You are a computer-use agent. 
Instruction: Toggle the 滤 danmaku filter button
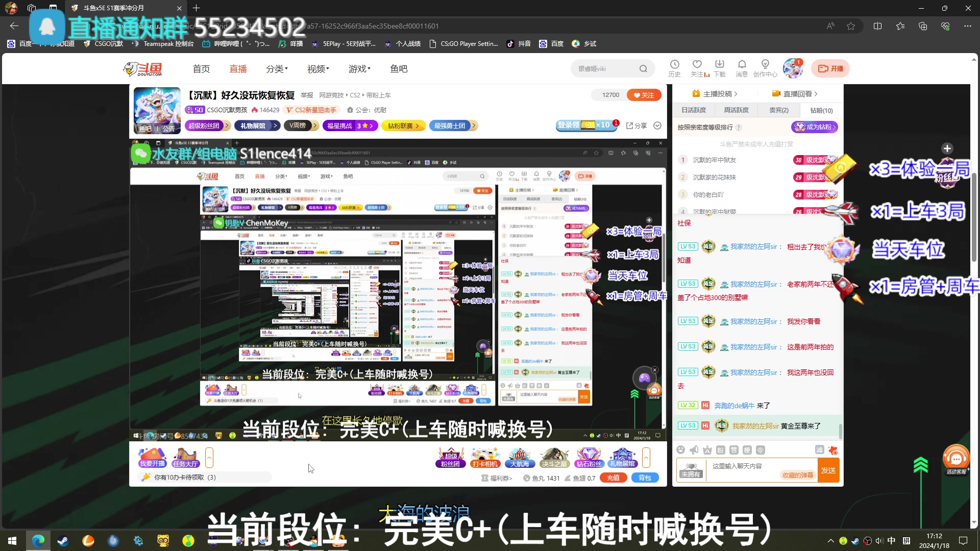pyautogui.click(x=819, y=449)
